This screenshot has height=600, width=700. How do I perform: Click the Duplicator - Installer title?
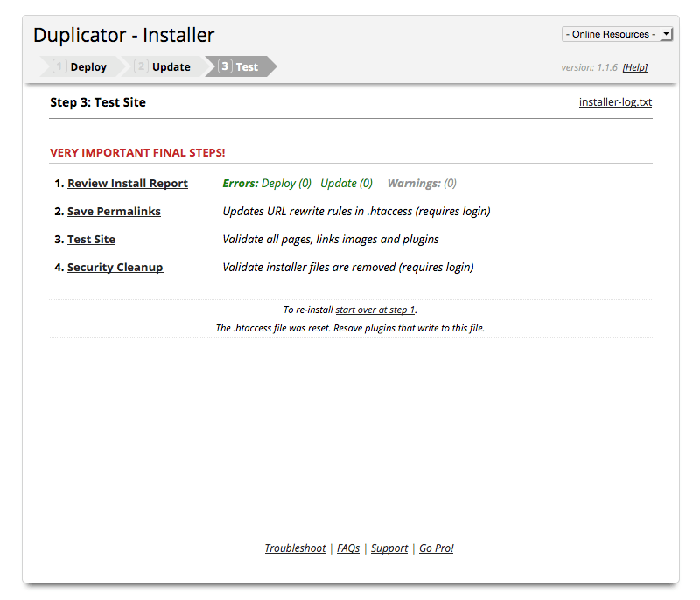123,35
